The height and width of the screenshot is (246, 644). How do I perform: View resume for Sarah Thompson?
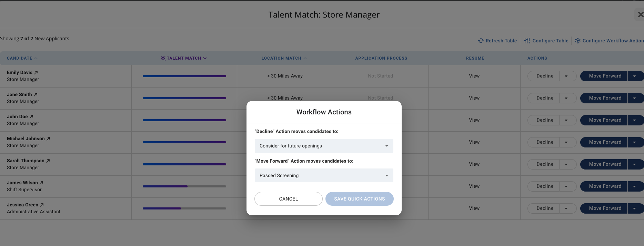coord(474,164)
